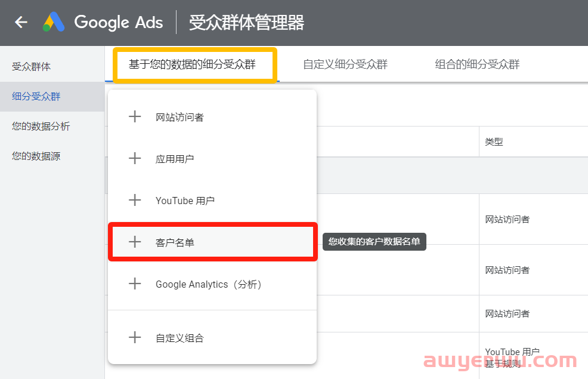Click the 受众群体管理器 page title
Image resolution: width=588 pixels, height=379 pixels.
(246, 23)
